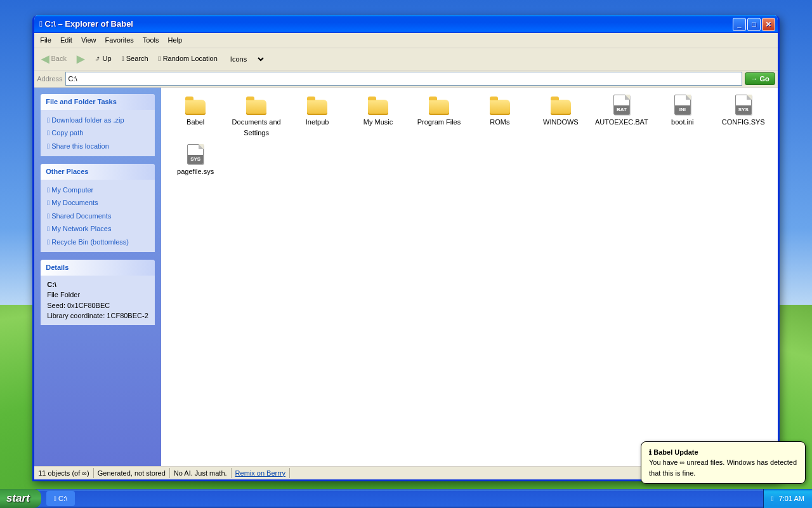Screen dimensions: 812x508
Task: Maximize the Explorer of Babel window
Action: 754,24
